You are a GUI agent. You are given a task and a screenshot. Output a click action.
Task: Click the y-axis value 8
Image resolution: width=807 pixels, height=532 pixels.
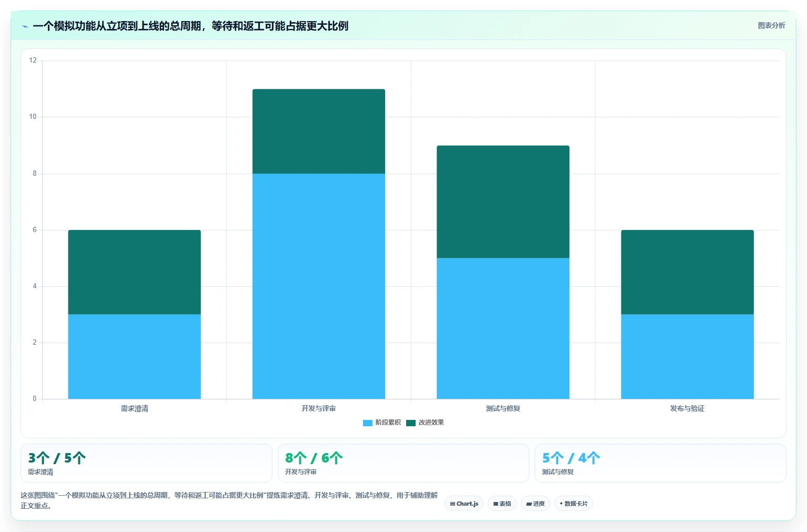click(35, 174)
